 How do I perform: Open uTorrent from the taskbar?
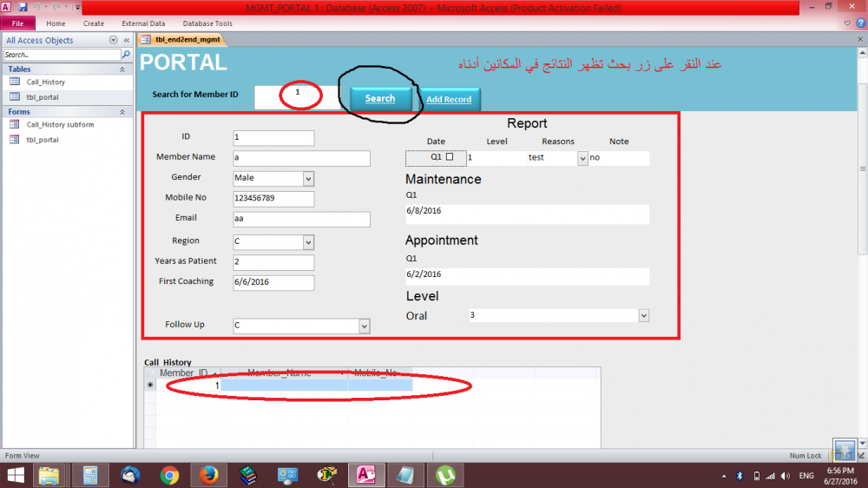[x=445, y=475]
